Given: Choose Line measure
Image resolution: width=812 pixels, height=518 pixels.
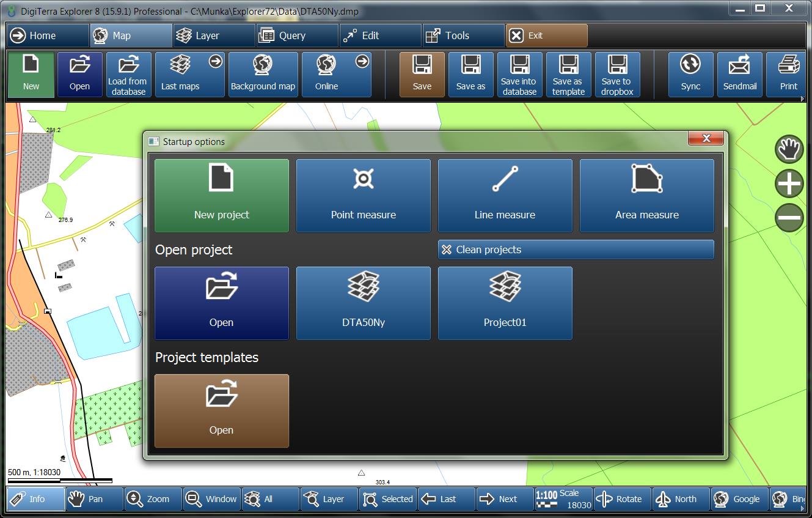Looking at the screenshot, I should 505,196.
